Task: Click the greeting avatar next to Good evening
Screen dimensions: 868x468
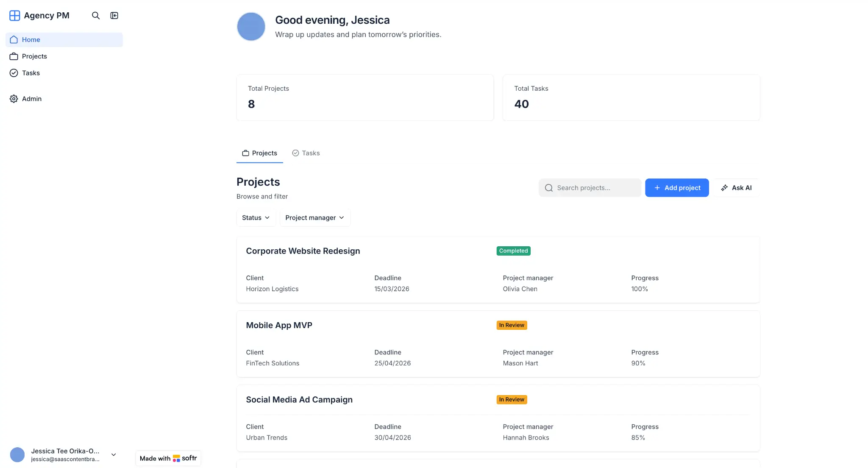Action: point(251,26)
